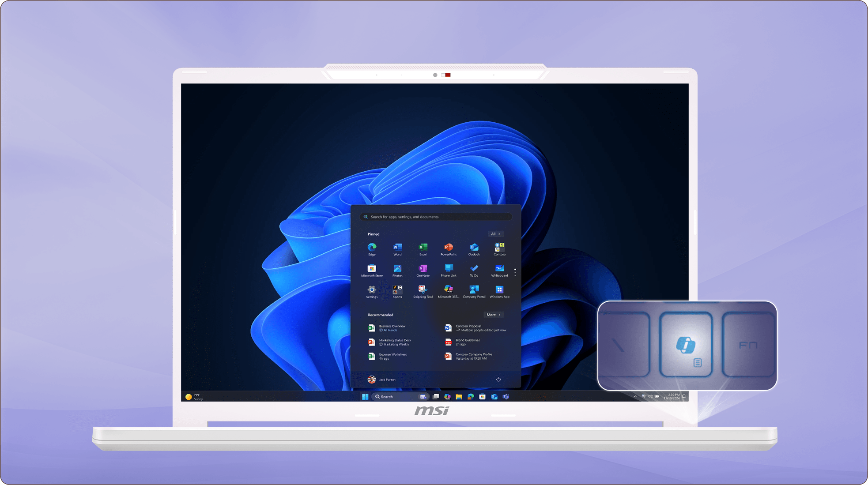Open the Windows App
Viewport: 868px width, 485px height.
click(499, 292)
